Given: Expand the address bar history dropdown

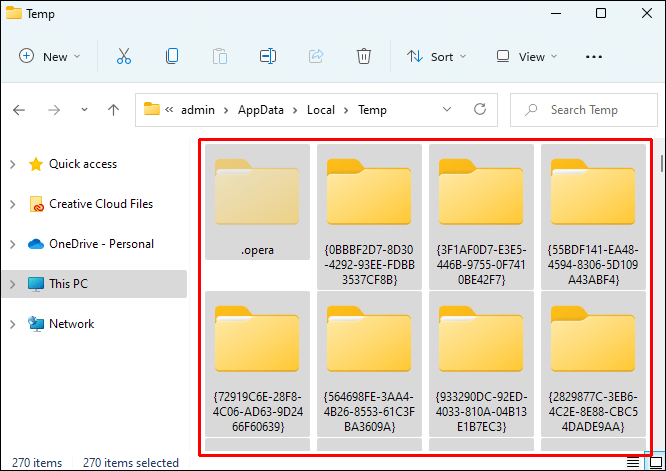Looking at the screenshot, I should coord(447,110).
